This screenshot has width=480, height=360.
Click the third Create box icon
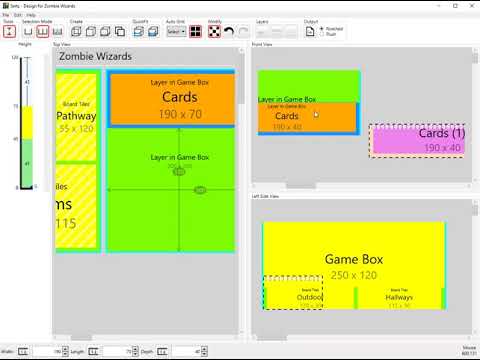pos(105,32)
